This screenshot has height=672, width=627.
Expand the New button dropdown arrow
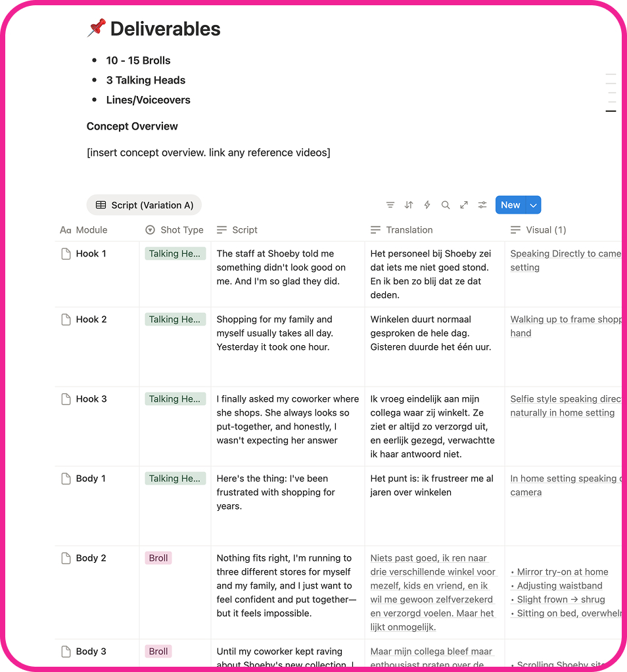click(533, 205)
